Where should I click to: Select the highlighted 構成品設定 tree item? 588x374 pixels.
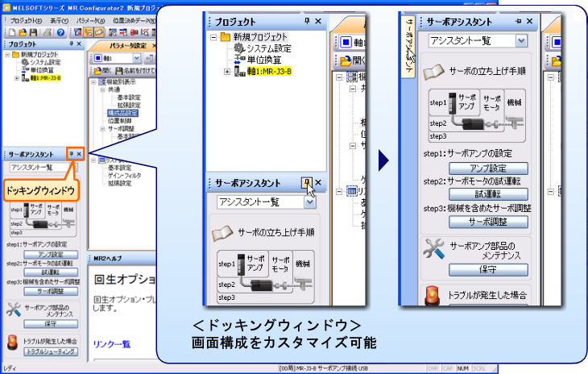[x=122, y=113]
